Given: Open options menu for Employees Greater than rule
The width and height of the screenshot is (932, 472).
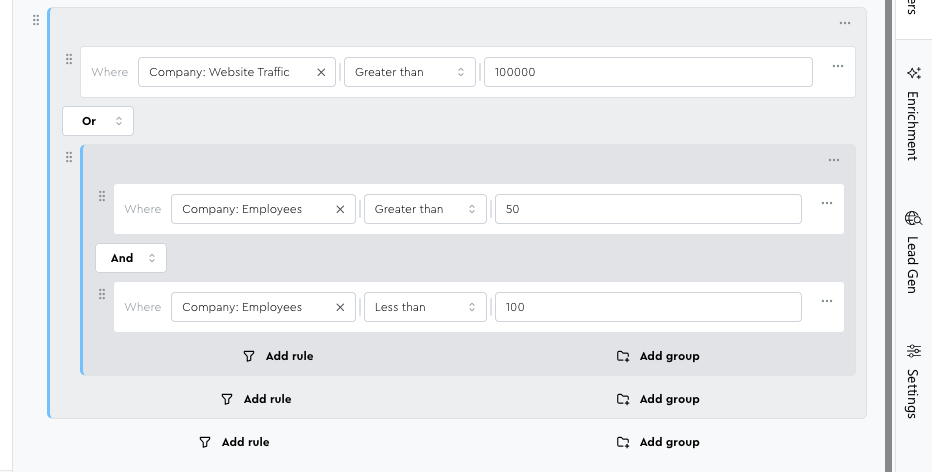Looking at the screenshot, I should coord(827,203).
